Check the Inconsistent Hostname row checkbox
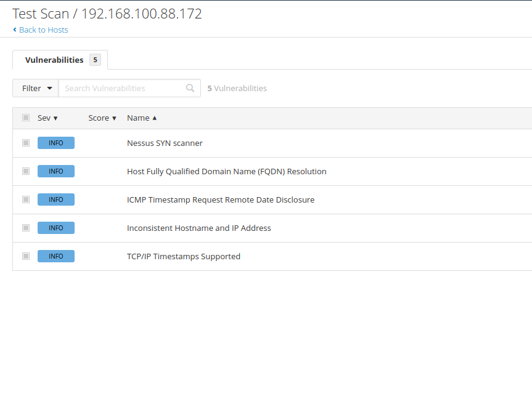This screenshot has width=532, height=407. [26, 228]
